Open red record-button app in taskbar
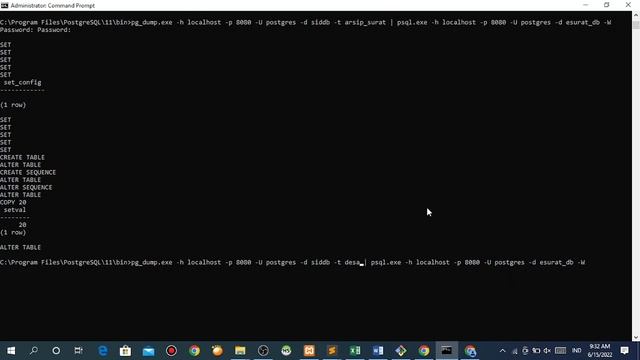The height and width of the screenshot is (360, 640). click(x=171, y=351)
